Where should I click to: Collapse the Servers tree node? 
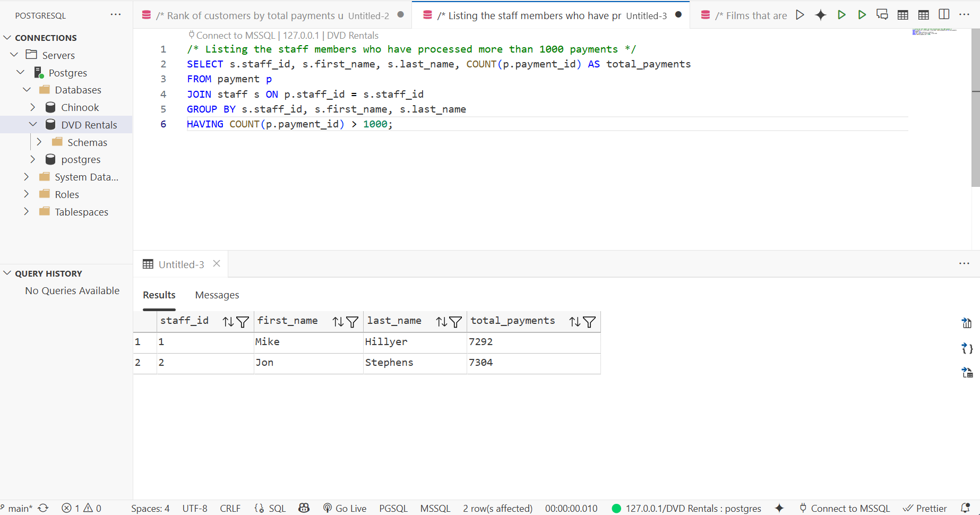14,55
